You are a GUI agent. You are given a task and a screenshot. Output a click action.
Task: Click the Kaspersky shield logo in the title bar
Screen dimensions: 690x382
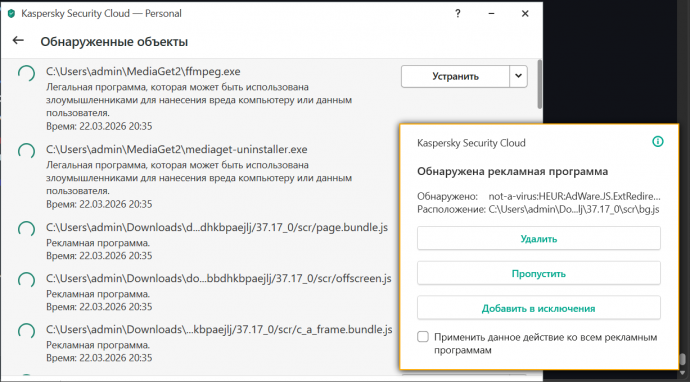(11, 14)
